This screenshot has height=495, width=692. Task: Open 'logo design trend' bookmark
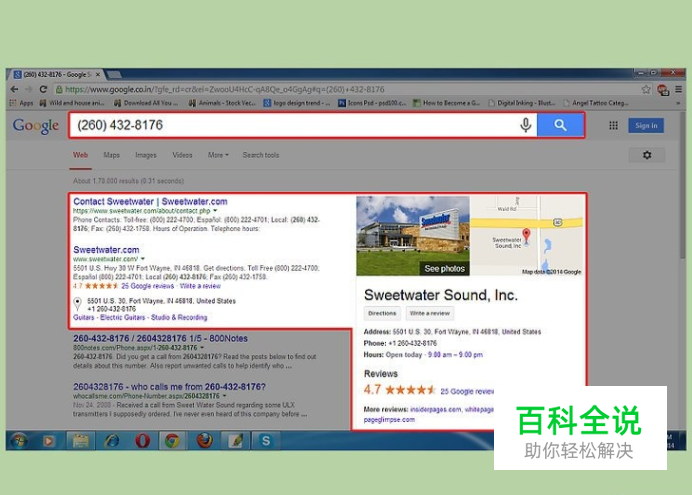coord(297,103)
